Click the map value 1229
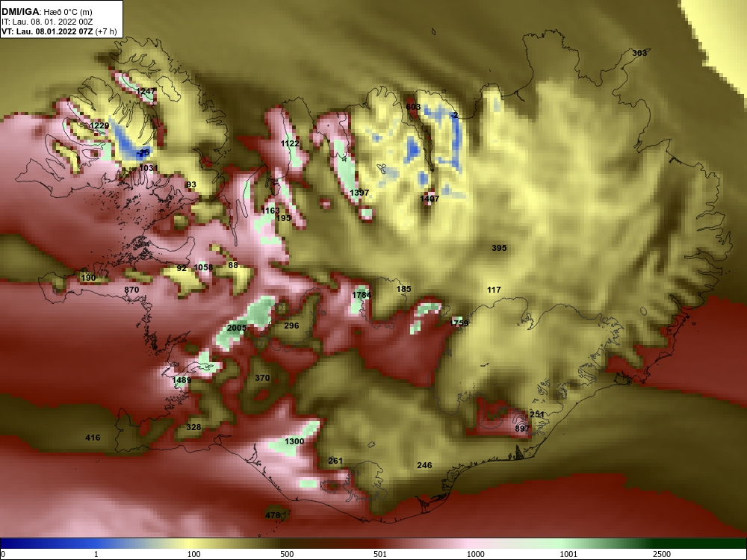 coord(99,125)
